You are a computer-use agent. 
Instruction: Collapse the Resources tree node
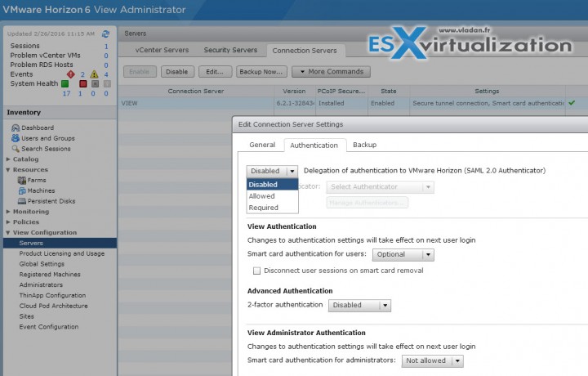8,170
